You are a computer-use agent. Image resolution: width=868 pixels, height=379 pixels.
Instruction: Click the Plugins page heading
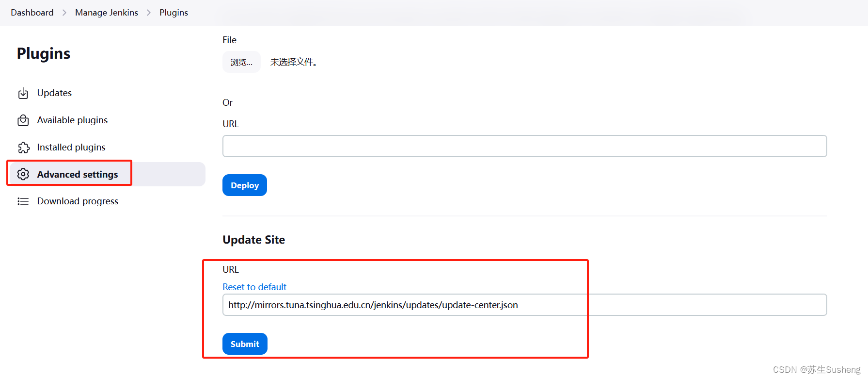[44, 53]
